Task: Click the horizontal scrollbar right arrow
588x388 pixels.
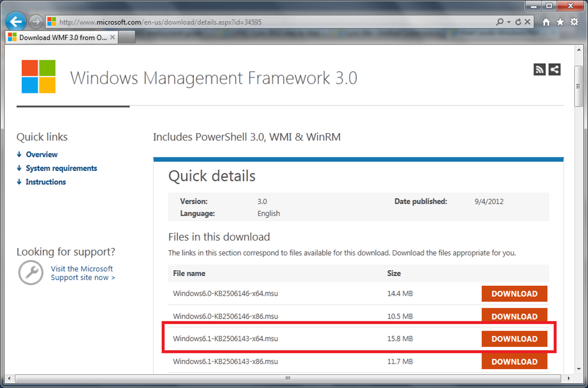Action: coord(569,378)
